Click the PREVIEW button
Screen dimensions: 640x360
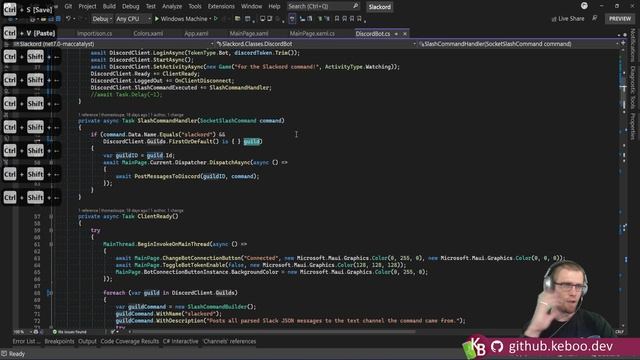(x=620, y=19)
